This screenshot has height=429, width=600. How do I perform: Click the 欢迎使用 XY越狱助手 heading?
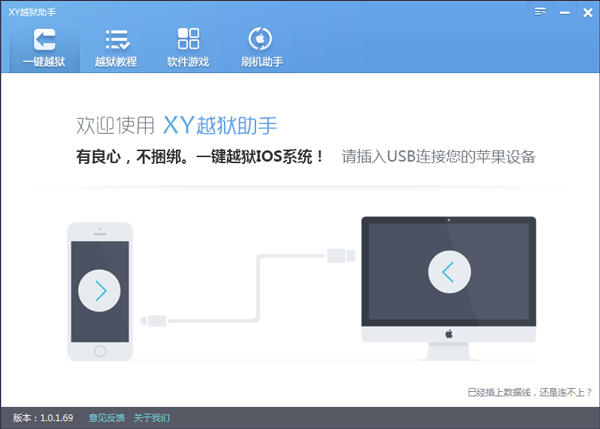click(x=177, y=125)
